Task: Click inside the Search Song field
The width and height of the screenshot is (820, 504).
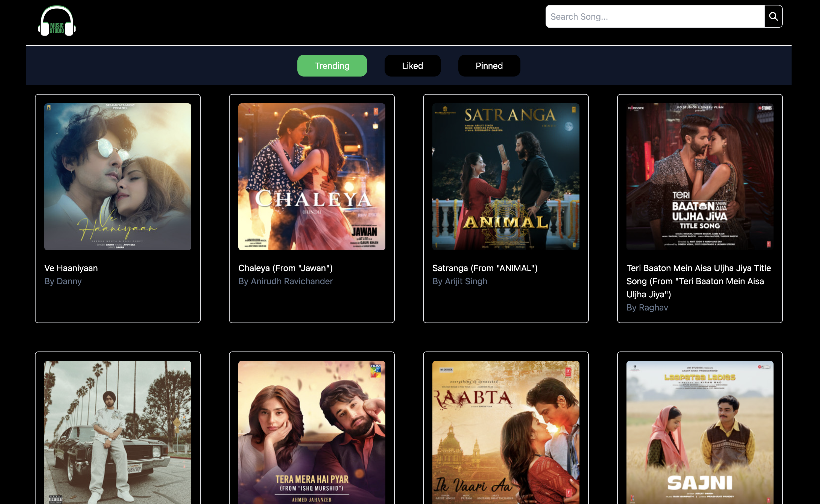Action: point(655,16)
